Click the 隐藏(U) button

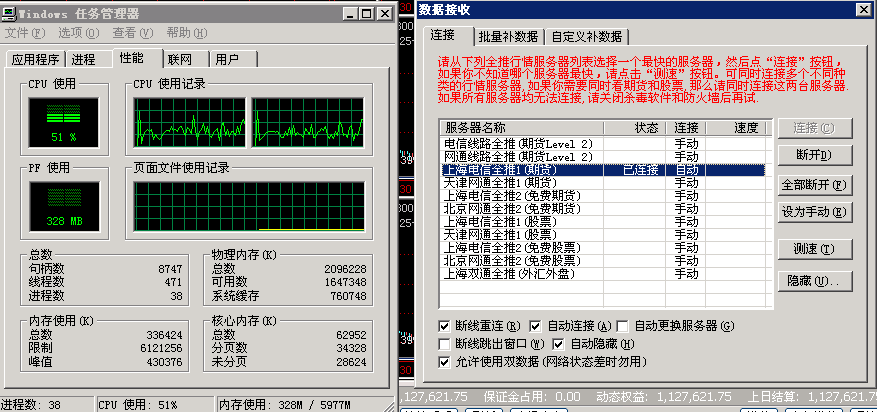tap(814, 280)
